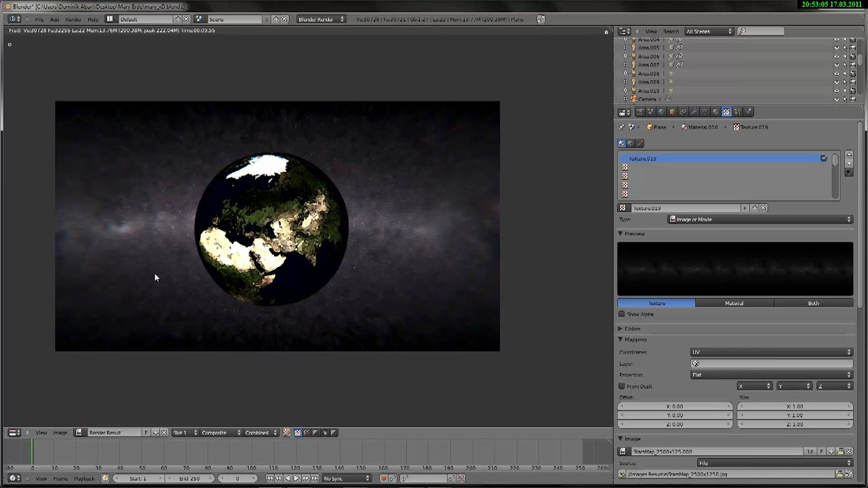
Task: Open the Add menu
Action: [x=54, y=19]
